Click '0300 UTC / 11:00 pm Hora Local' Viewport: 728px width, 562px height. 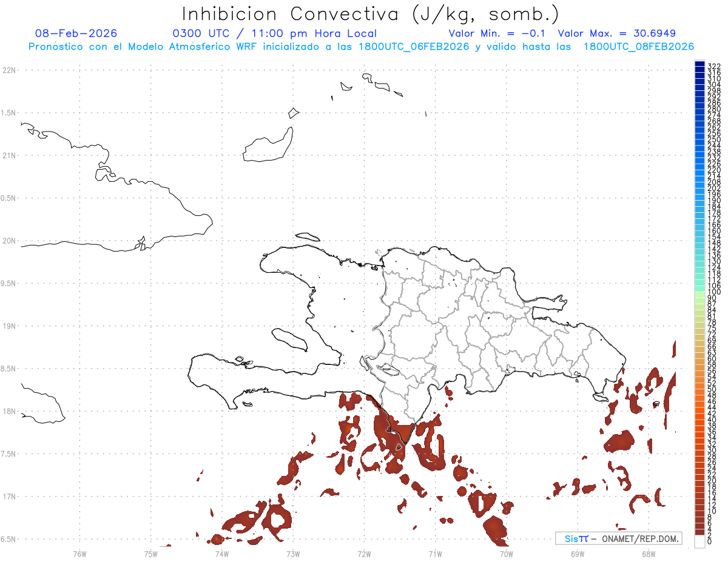tap(275, 33)
